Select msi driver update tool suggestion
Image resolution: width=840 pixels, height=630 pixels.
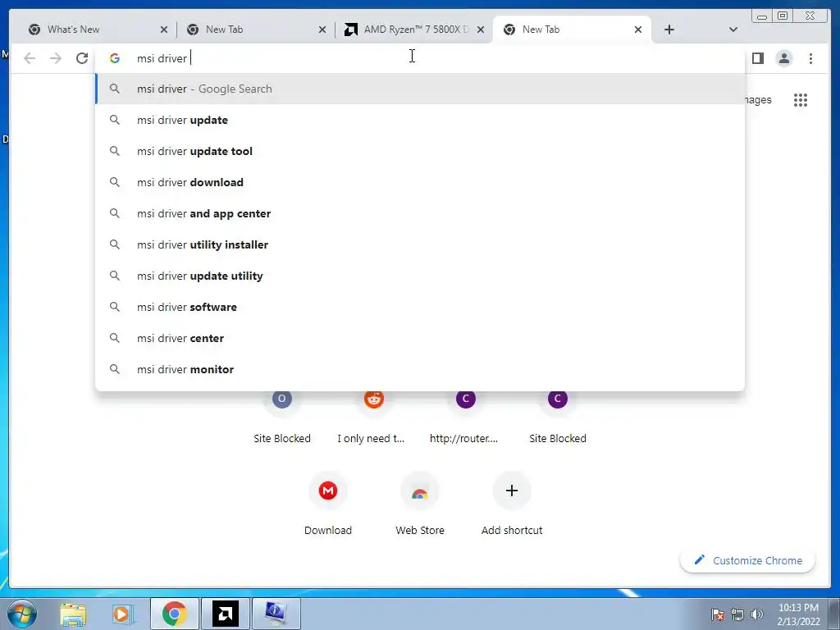(420, 151)
